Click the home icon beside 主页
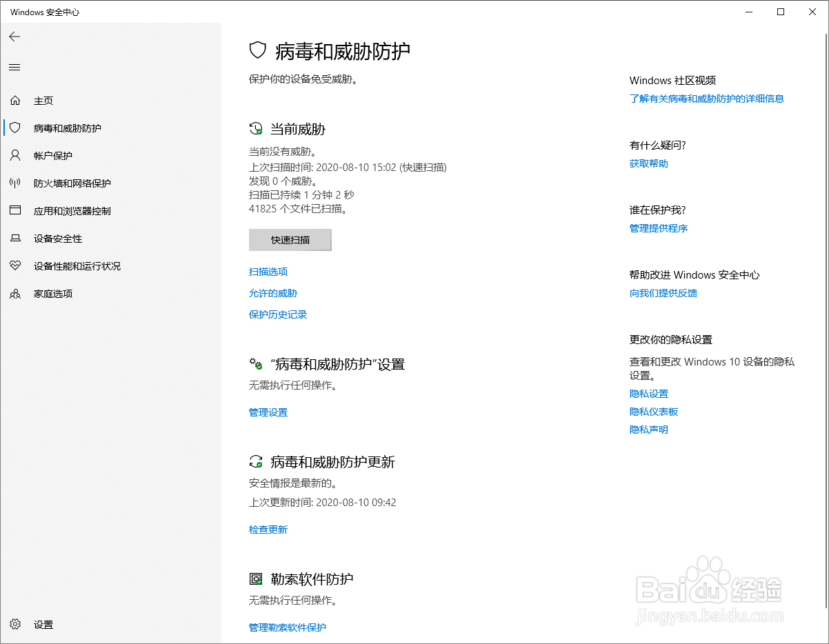The width and height of the screenshot is (829, 644). 15,101
